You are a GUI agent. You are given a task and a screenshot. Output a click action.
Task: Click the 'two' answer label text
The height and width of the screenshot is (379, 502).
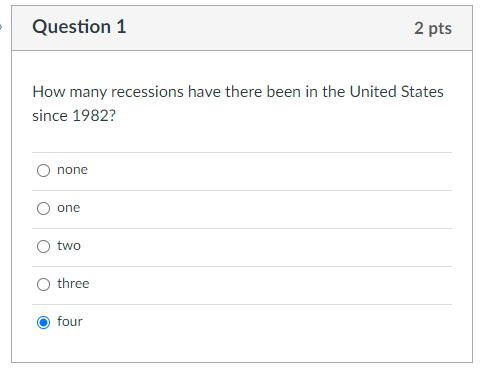coord(69,246)
